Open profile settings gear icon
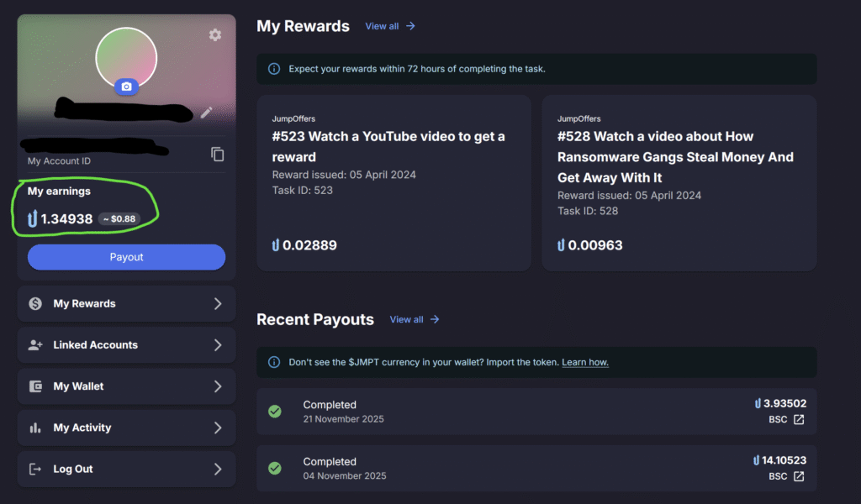The image size is (861, 504). click(215, 34)
